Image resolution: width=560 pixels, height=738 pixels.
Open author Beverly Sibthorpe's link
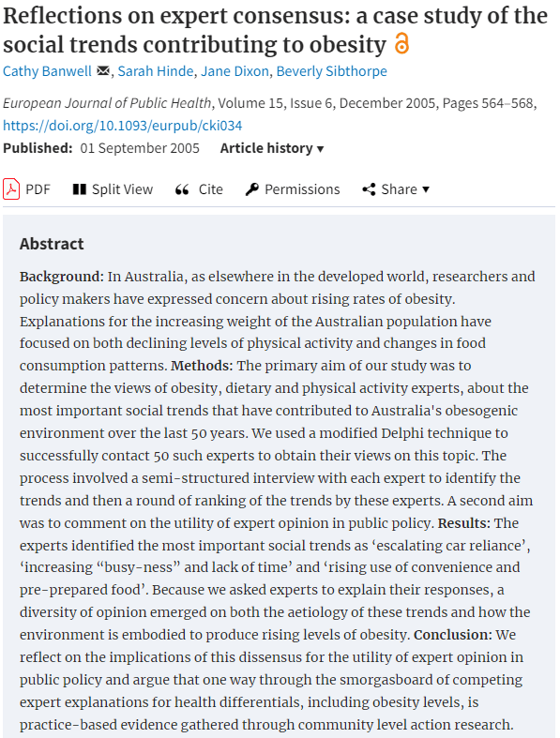pyautogui.click(x=331, y=71)
